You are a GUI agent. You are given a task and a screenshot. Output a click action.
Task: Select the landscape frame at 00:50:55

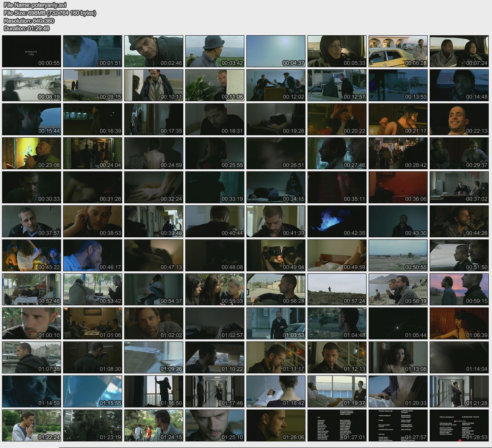tap(398, 255)
